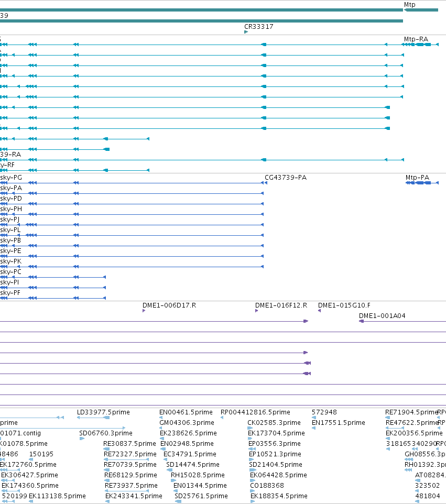Select the sky-PC label
The image size is (446, 504).
coord(10,271)
